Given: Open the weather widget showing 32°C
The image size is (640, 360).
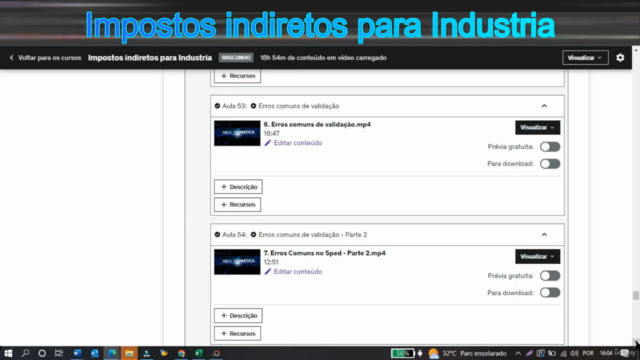Looking at the screenshot, I should pos(467,353).
